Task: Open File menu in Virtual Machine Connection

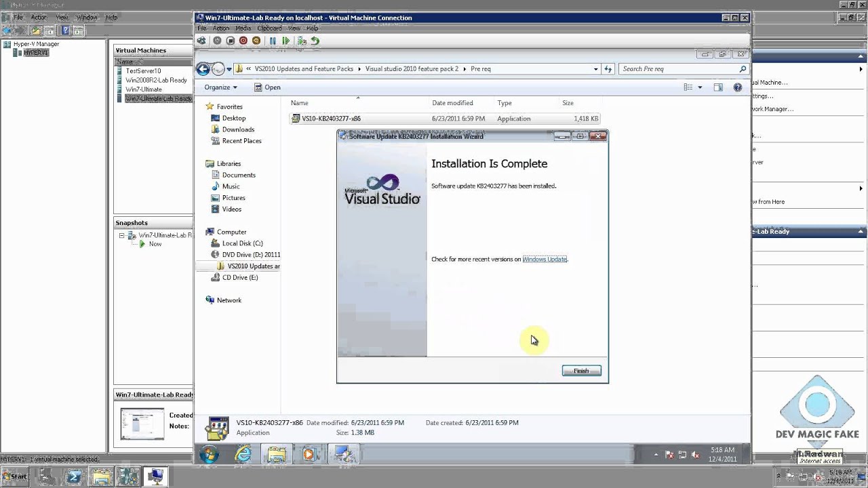Action: (202, 28)
